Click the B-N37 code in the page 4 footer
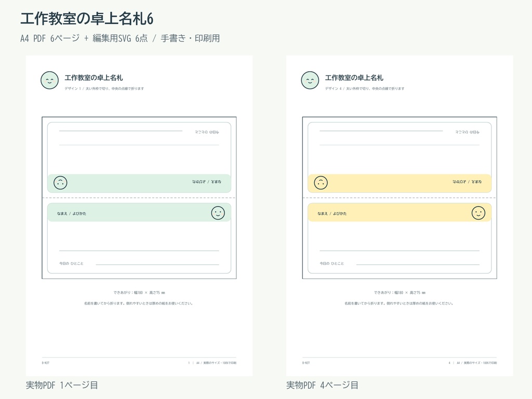 pyautogui.click(x=306, y=363)
